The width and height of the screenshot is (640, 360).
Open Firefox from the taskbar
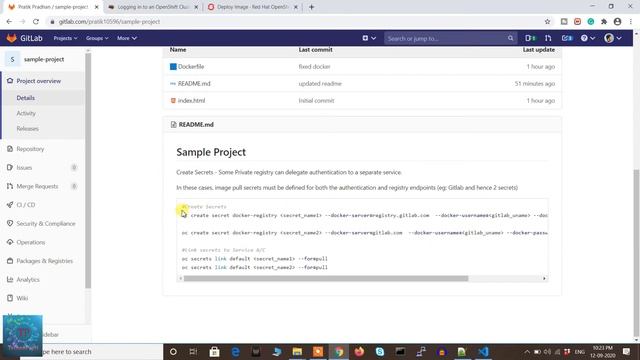359,351
